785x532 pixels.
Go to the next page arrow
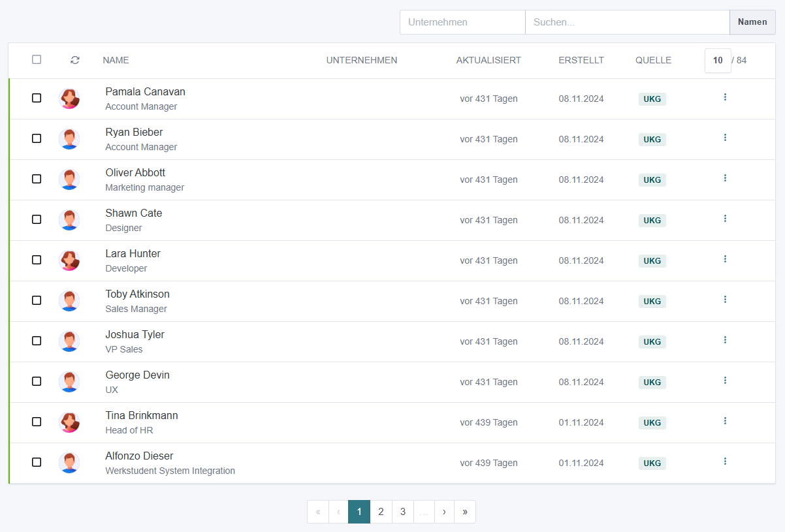click(444, 512)
